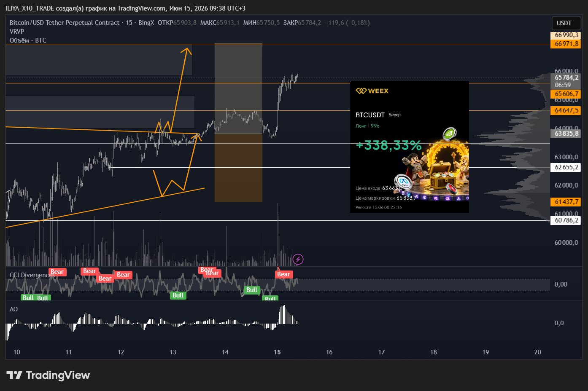
Task: Click date 17 on the time axis
Action: [381, 352]
